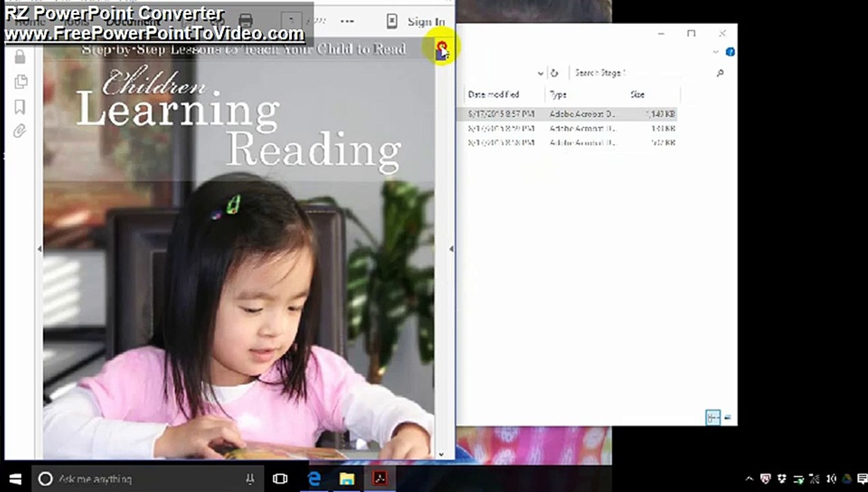Open the volume control in system tray
The height and width of the screenshot is (492, 868).
point(832,479)
